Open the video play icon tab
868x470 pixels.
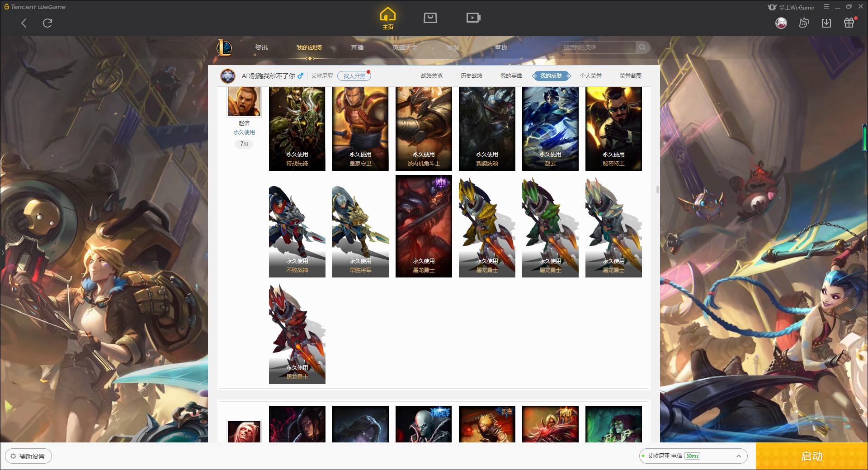[473, 18]
